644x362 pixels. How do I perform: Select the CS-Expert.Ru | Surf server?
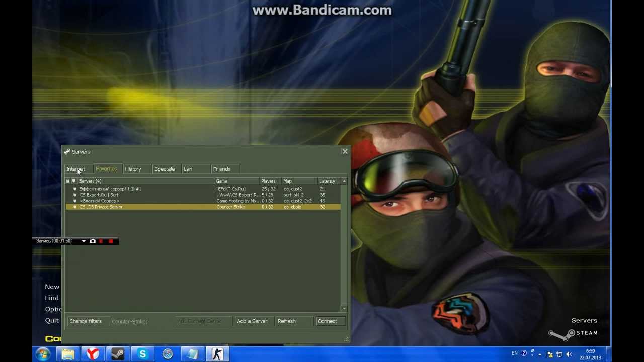pyautogui.click(x=203, y=195)
